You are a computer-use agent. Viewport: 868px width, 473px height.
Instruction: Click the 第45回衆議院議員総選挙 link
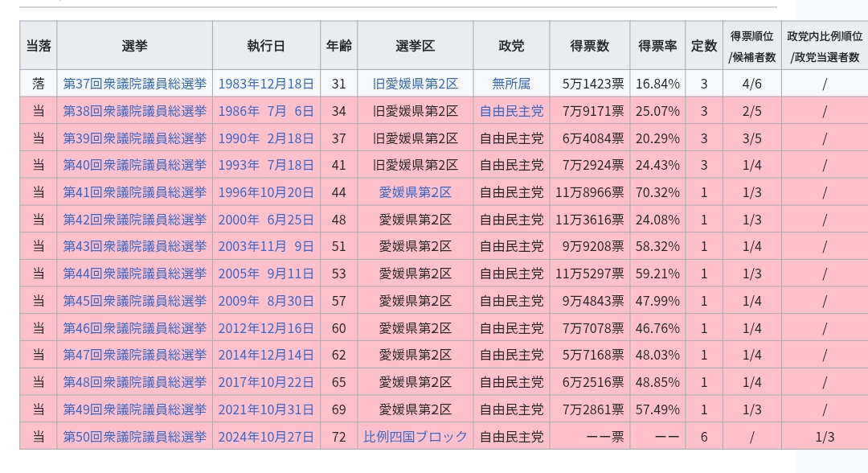pyautogui.click(x=134, y=301)
